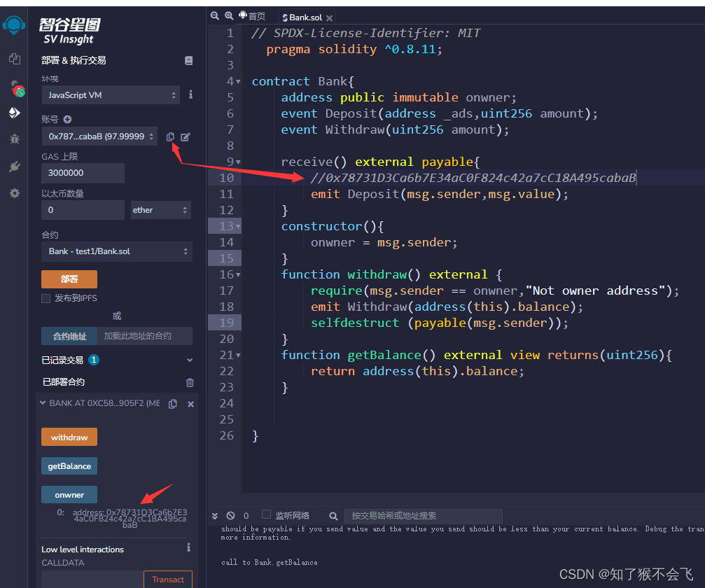This screenshot has height=588, width=705.
Task: Open the deploy and run transactions icon
Action: tap(15, 113)
